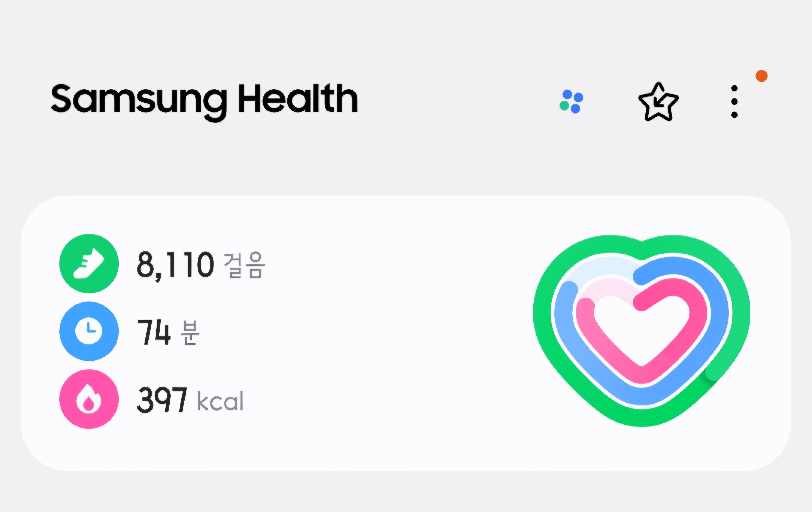The image size is (812, 512).
Task: Open the star badge icon
Action: (x=658, y=102)
